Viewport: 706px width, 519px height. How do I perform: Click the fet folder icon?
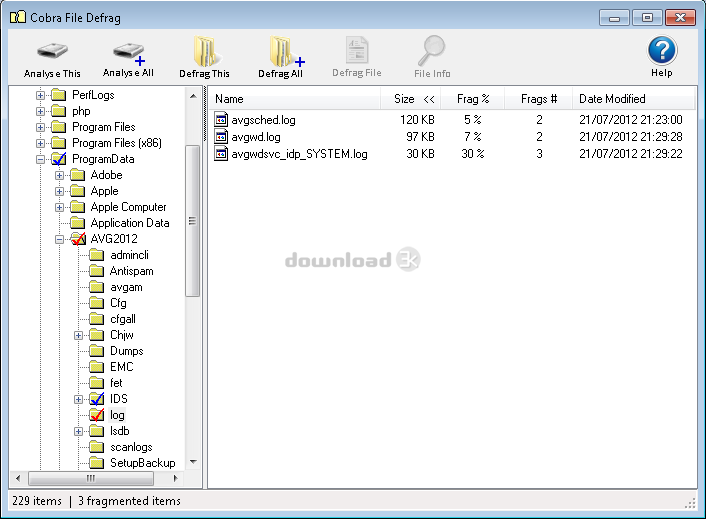[x=96, y=383]
